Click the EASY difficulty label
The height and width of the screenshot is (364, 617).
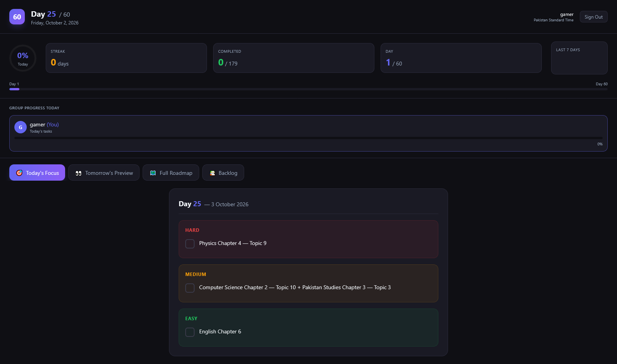tap(191, 319)
